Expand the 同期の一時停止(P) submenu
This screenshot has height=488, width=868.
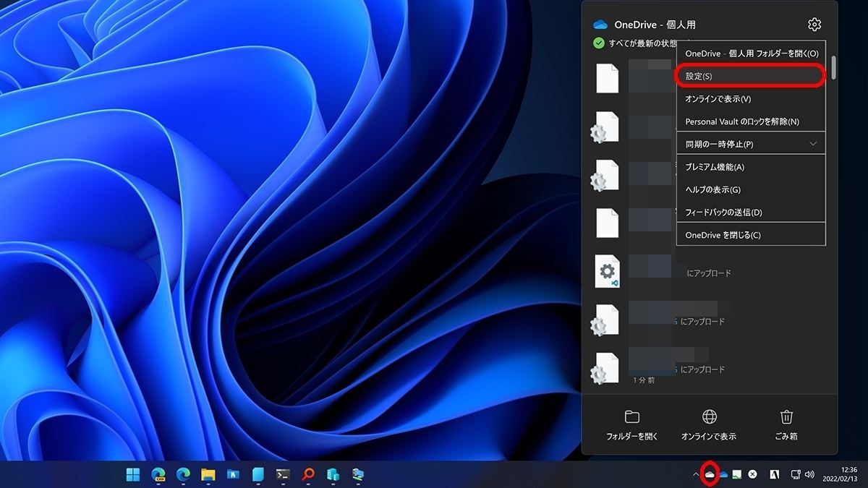coord(751,144)
